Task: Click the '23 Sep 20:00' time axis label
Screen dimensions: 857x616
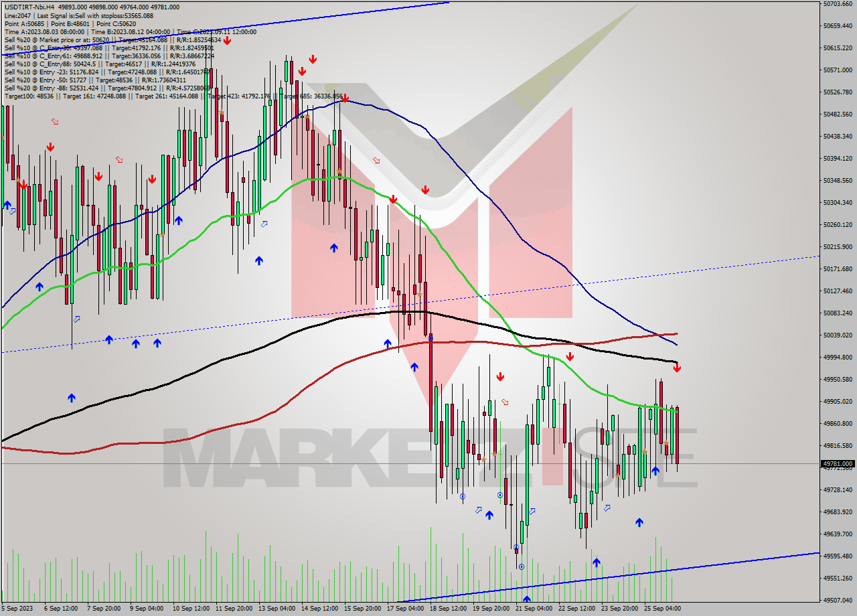Action: (x=621, y=609)
